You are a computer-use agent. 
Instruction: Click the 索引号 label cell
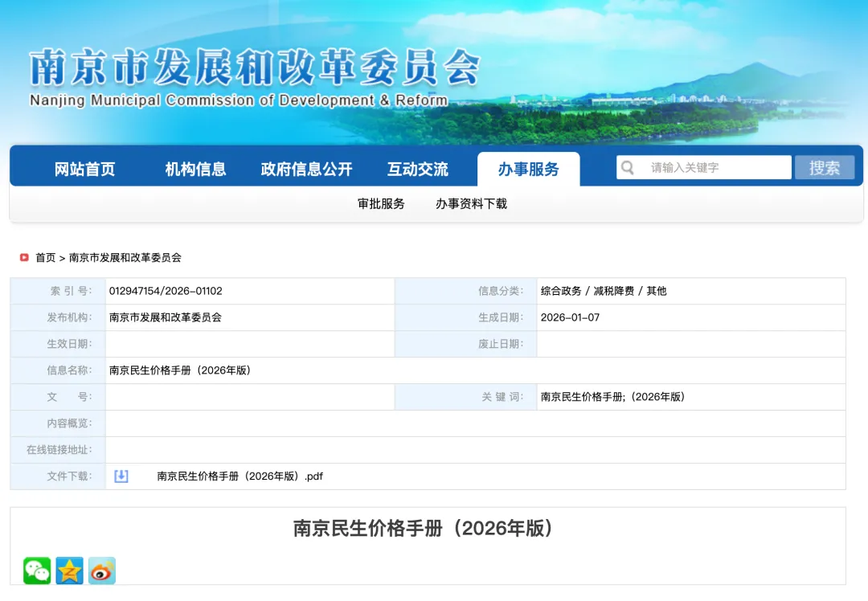point(58,291)
